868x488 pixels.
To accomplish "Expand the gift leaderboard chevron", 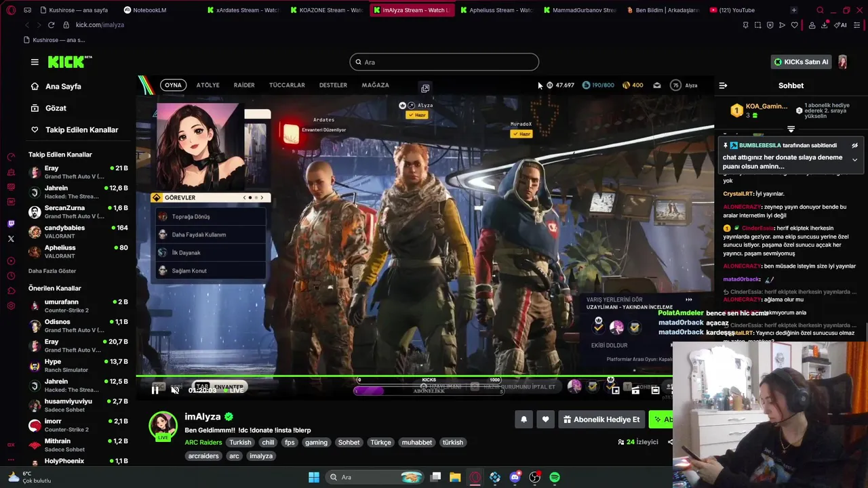I will click(791, 129).
